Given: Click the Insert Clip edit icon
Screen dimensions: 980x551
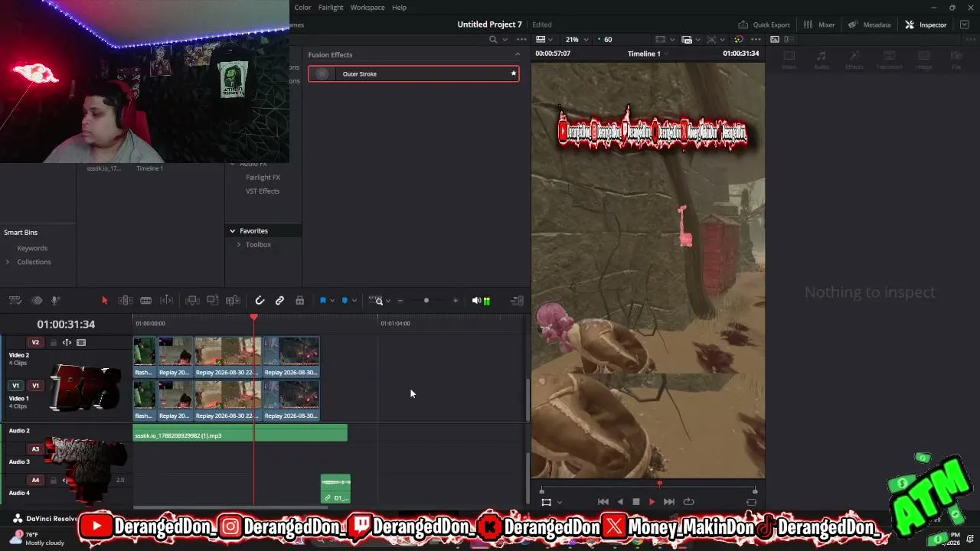Looking at the screenshot, I should pyautogui.click(x=192, y=301).
